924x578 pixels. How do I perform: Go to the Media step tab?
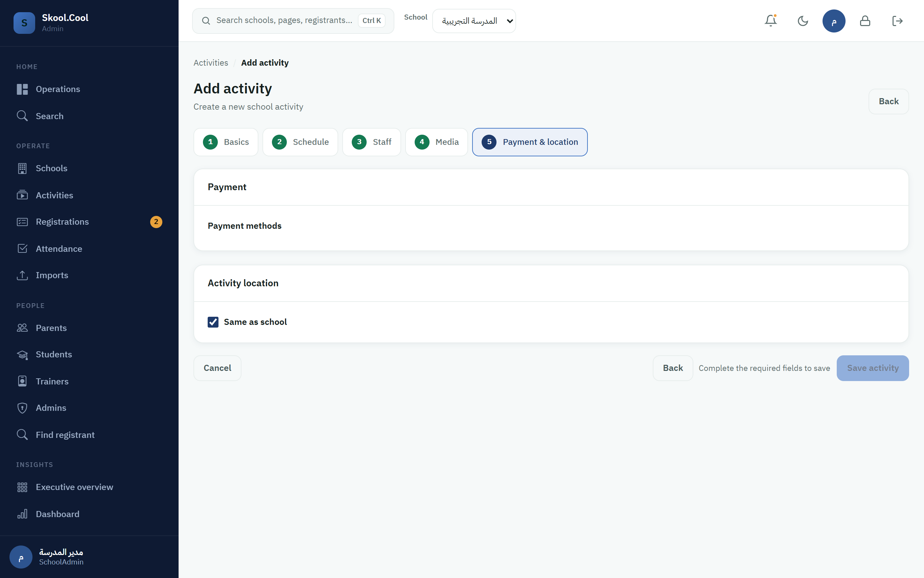[436, 142]
